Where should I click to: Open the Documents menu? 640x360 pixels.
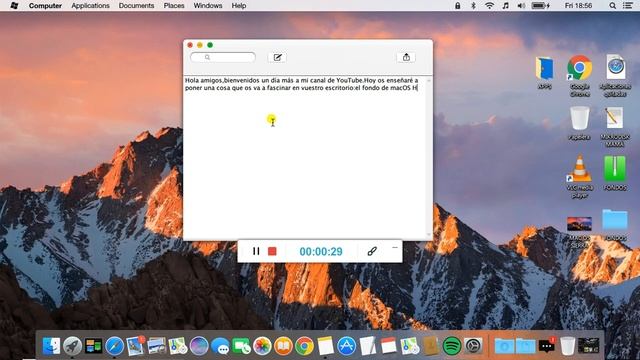click(136, 6)
